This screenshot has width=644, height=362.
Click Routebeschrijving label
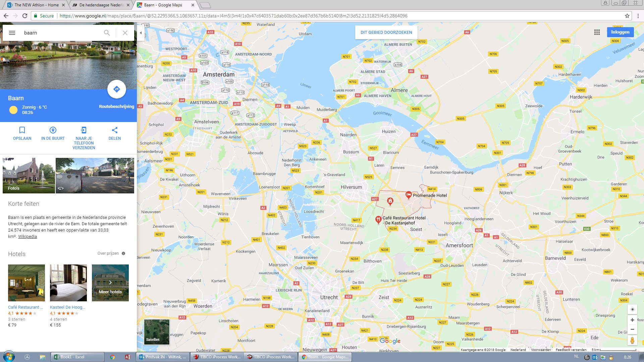click(116, 107)
